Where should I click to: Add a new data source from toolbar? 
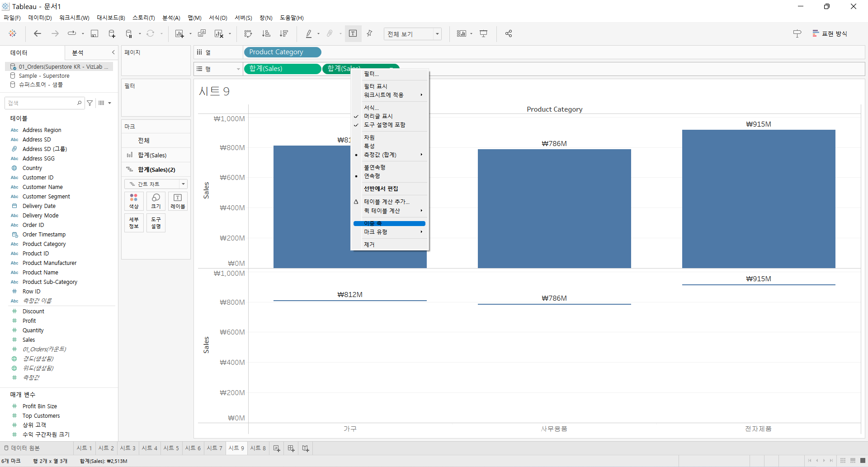click(112, 33)
